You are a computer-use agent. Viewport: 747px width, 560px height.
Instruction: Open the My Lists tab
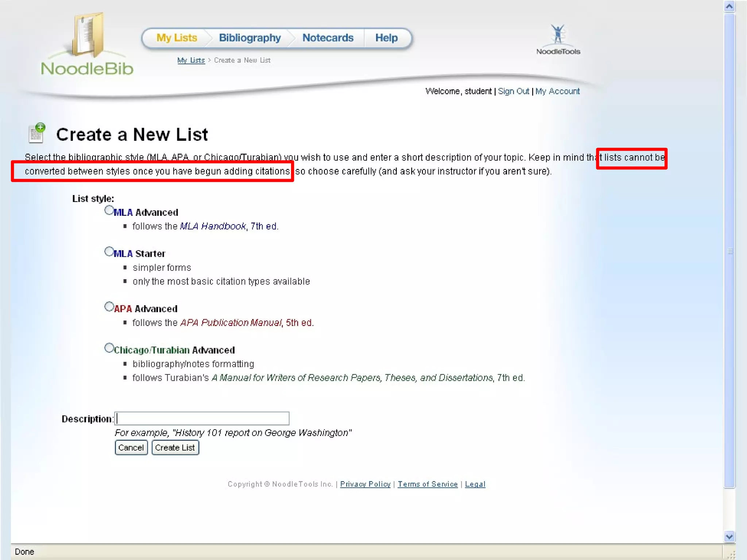pyautogui.click(x=177, y=38)
